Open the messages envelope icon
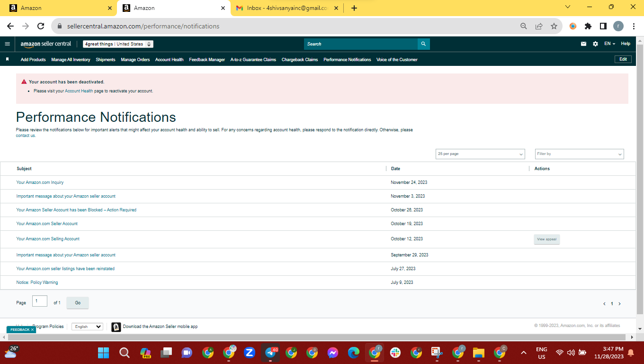The height and width of the screenshot is (364, 644). pos(583,44)
